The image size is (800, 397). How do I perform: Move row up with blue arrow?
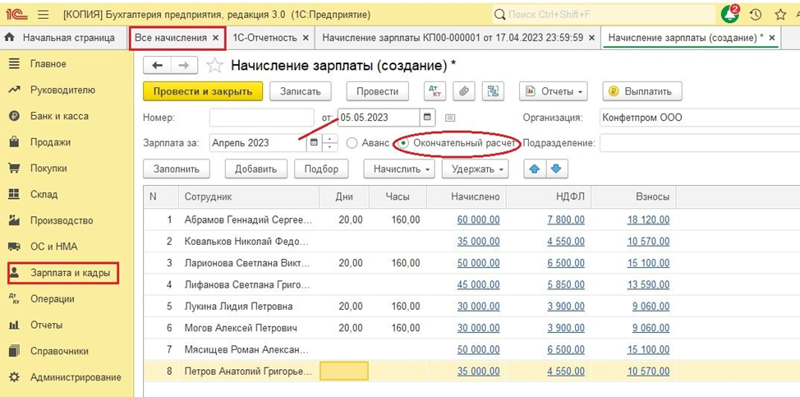(535, 169)
